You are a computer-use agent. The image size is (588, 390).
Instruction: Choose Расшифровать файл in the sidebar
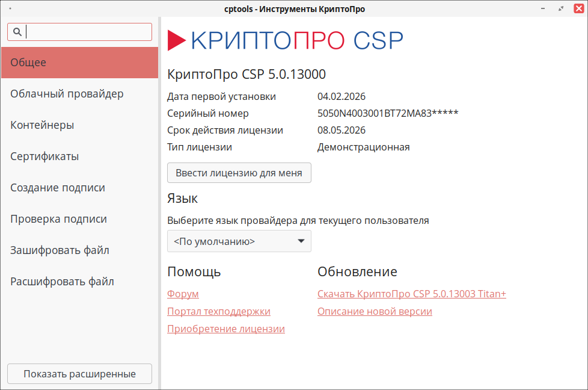coord(79,282)
